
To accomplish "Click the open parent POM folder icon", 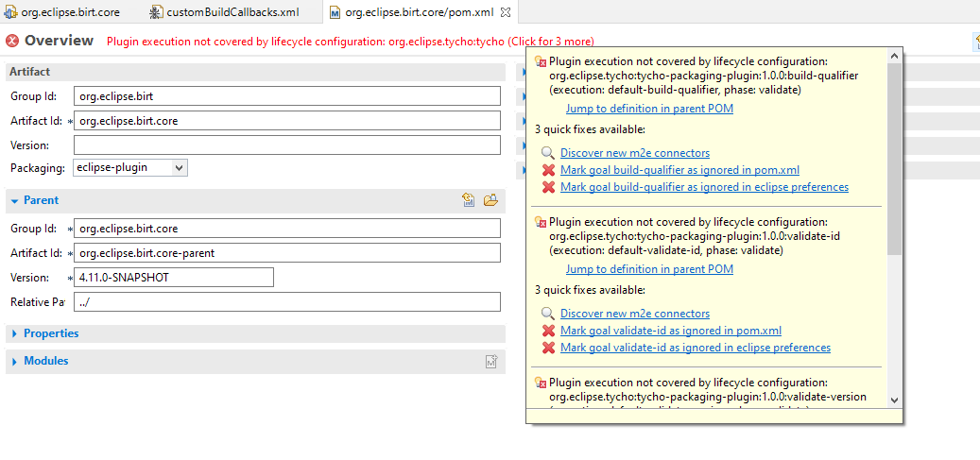I will 490,200.
